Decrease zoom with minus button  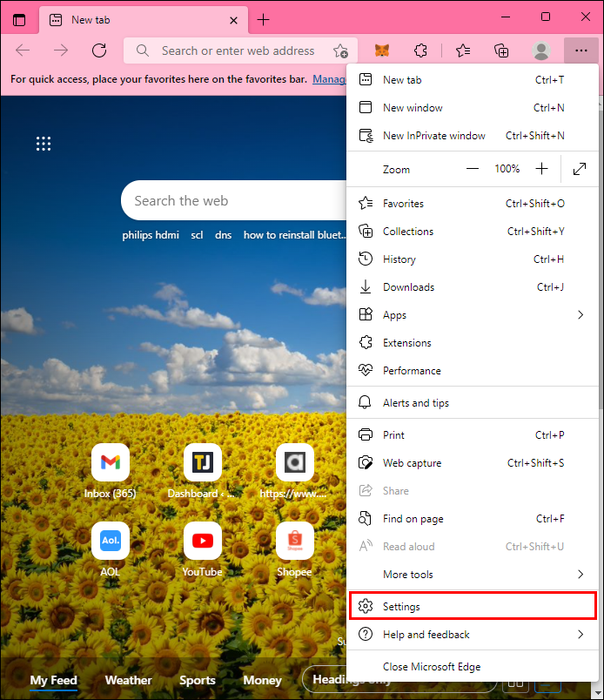(473, 169)
